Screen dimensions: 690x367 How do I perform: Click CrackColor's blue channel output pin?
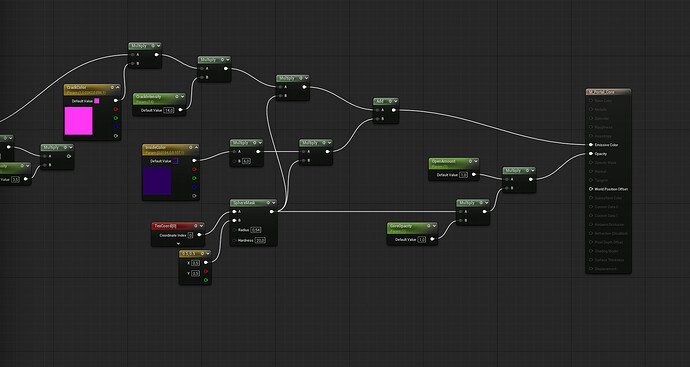[x=116, y=127]
